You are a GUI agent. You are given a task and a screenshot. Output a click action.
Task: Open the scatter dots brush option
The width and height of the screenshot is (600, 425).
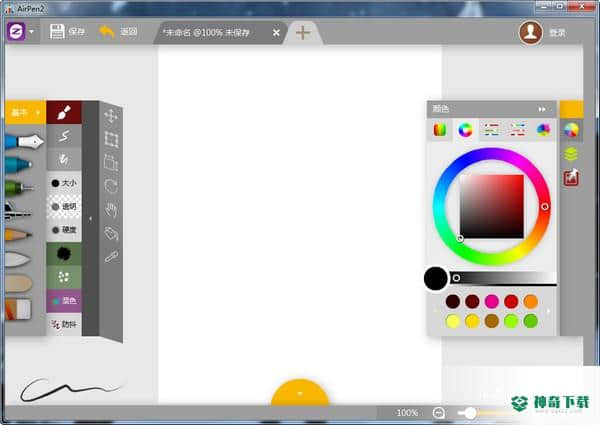pyautogui.click(x=64, y=277)
